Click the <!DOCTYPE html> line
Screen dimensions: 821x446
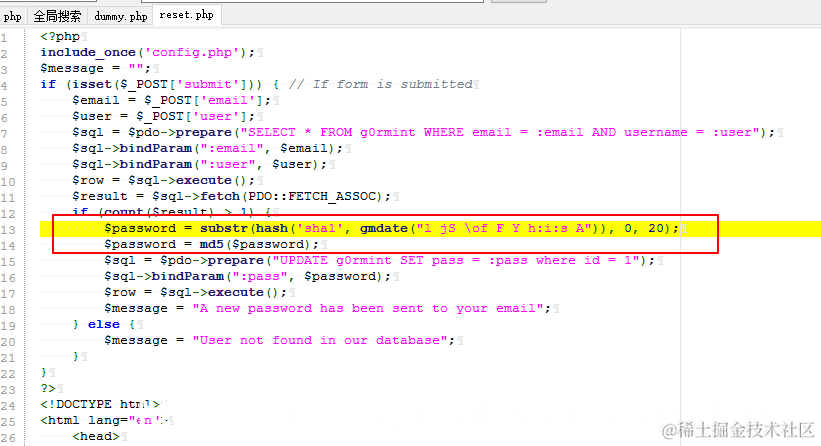(101, 404)
